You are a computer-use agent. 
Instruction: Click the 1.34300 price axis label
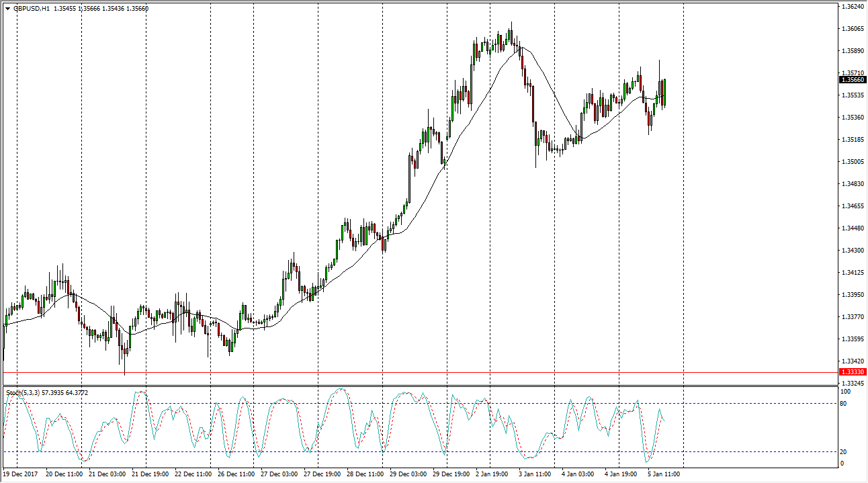(853, 251)
